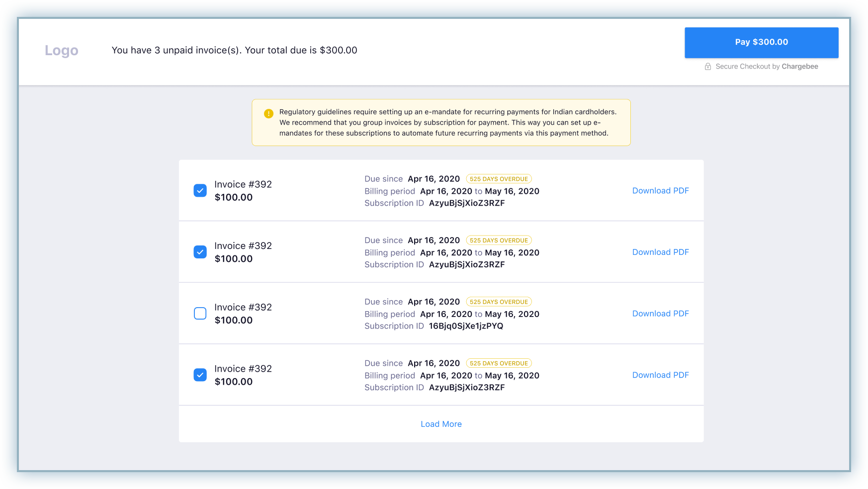Select subscription ID 16Bjq0SjXe1jzPYQ
868x489 pixels.
click(x=466, y=326)
